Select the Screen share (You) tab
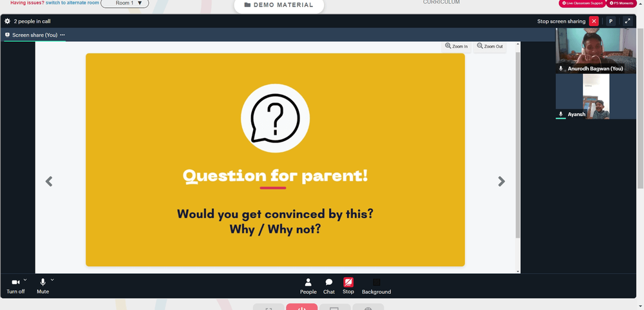Image resolution: width=644 pixels, height=310 pixels. pyautogui.click(x=35, y=35)
